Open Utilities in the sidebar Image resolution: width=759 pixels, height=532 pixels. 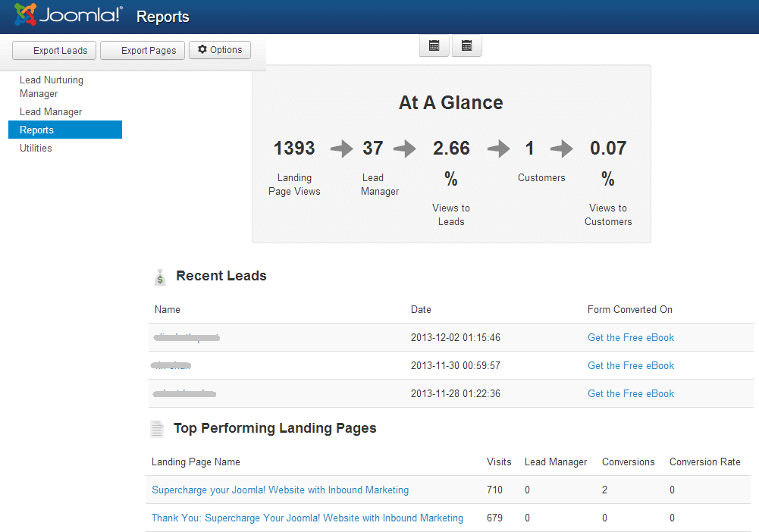(36, 148)
